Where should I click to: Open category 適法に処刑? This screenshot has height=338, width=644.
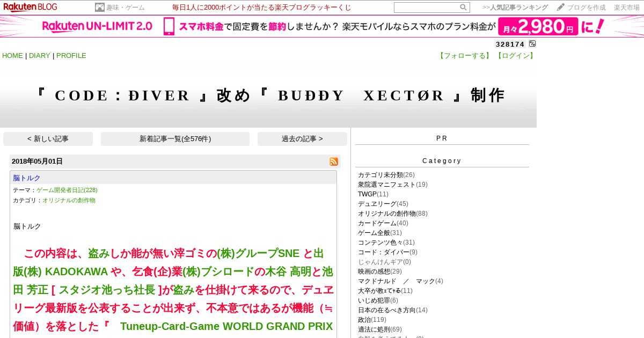click(374, 329)
